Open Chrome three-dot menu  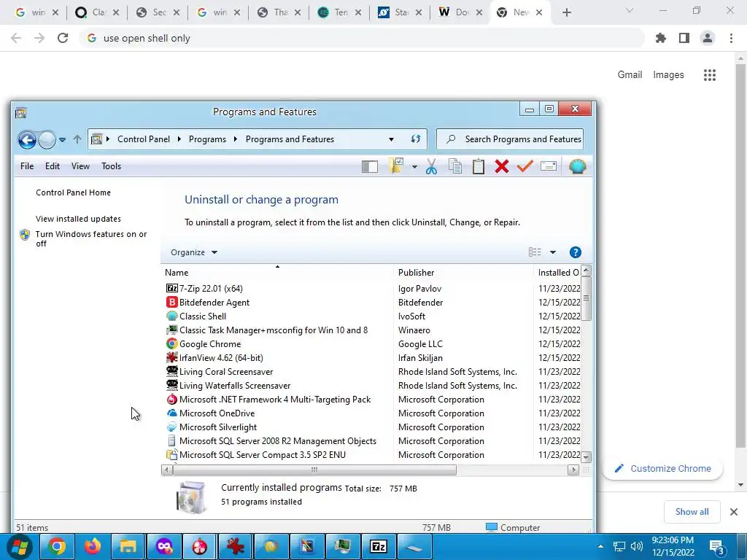coord(731,38)
